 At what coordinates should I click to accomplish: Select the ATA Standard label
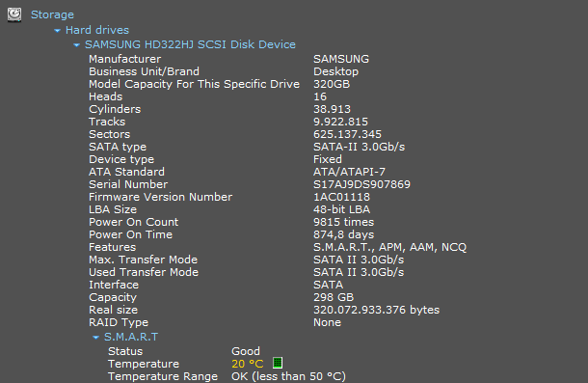(x=126, y=172)
